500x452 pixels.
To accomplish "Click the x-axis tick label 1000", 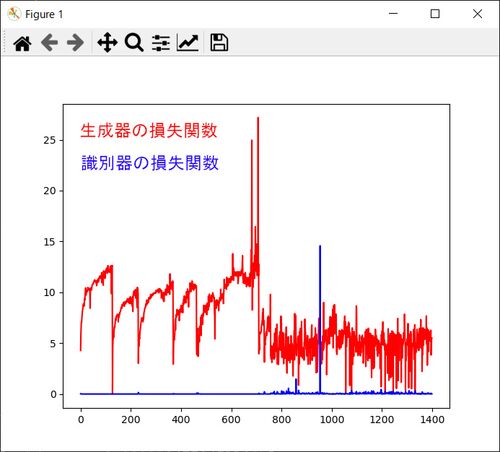I will coord(332,419).
